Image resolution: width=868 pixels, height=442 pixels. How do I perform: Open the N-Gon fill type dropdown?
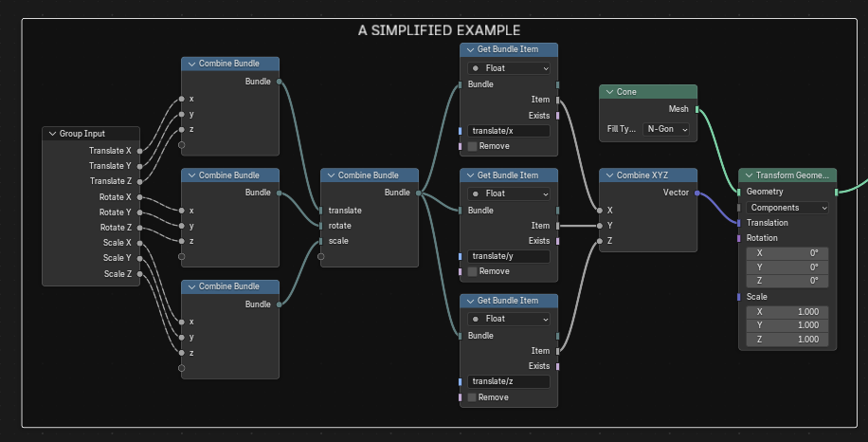click(666, 129)
